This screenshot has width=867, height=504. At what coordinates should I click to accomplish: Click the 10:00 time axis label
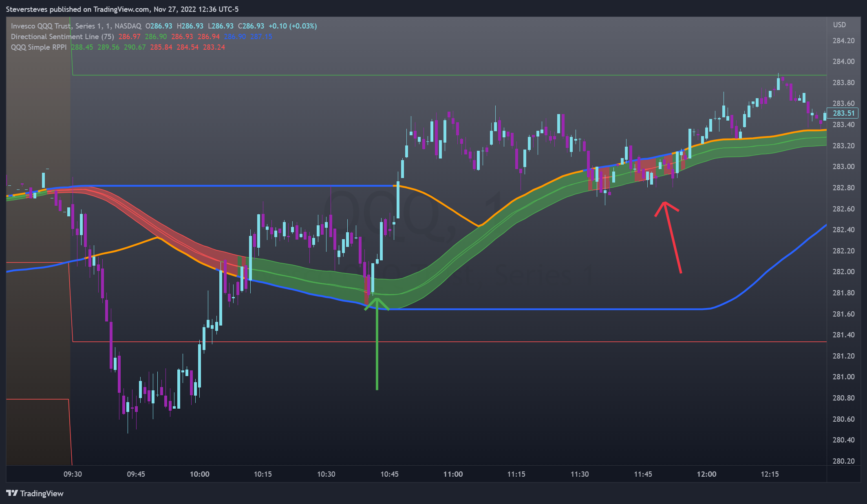[199, 474]
